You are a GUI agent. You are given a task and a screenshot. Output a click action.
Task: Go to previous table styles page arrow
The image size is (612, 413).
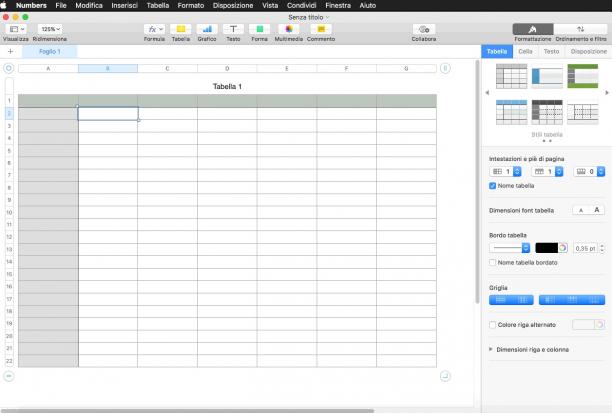pos(487,93)
